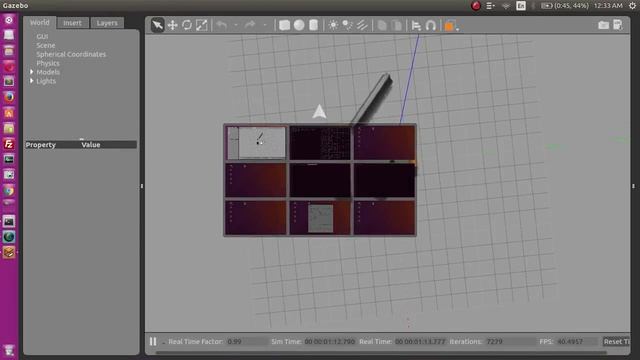This screenshot has height=360, width=640.
Task: Click the FPS value readout
Action: pyautogui.click(x=570, y=341)
